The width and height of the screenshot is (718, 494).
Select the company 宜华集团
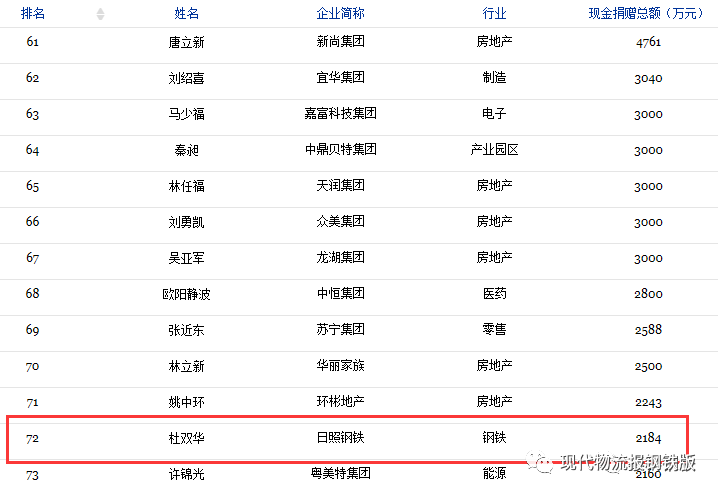click(x=340, y=77)
